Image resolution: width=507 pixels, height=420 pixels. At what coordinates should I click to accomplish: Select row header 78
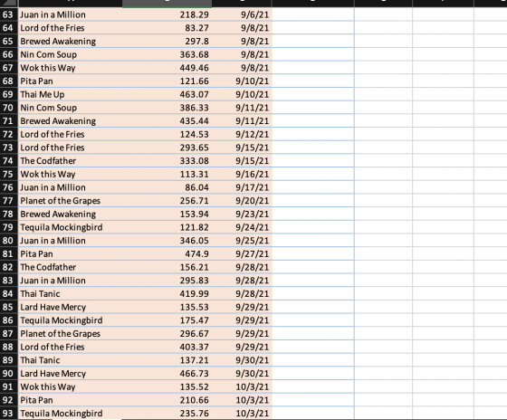click(9, 214)
